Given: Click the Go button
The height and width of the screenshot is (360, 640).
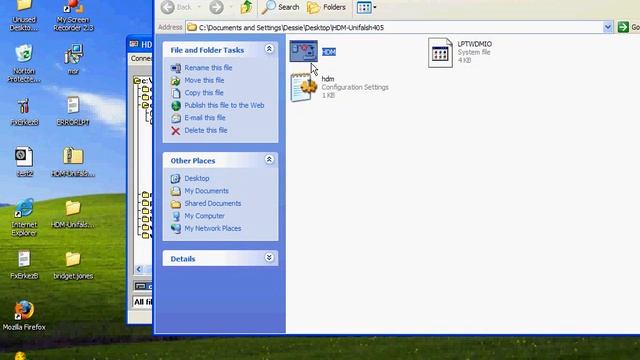Looking at the screenshot, I should tap(629, 27).
